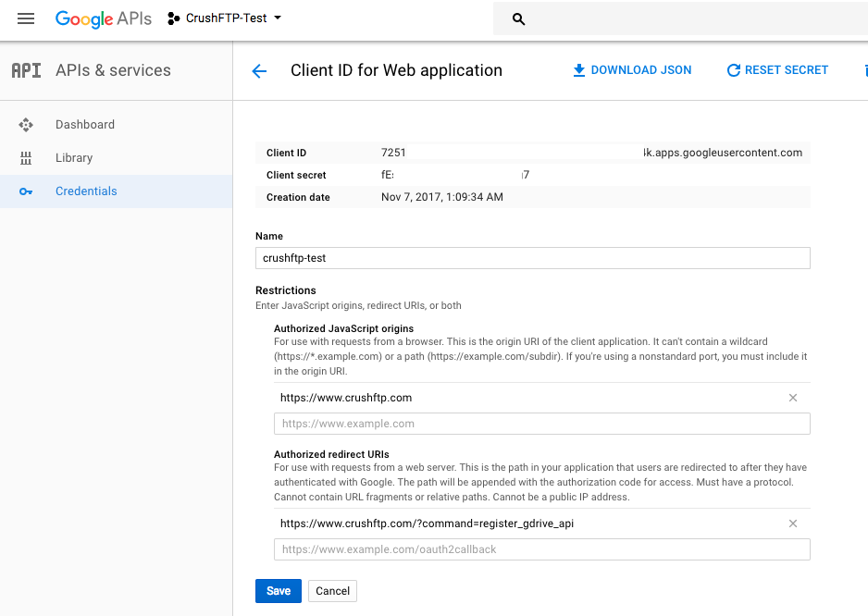Open the hamburger navigation menu
Viewport: 868px width, 616px height.
[x=26, y=18]
